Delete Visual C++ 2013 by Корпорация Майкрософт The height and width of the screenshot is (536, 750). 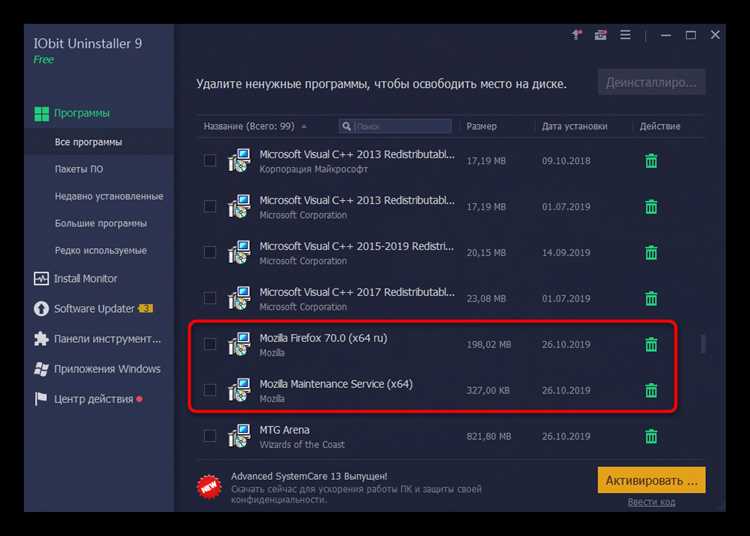(x=651, y=161)
